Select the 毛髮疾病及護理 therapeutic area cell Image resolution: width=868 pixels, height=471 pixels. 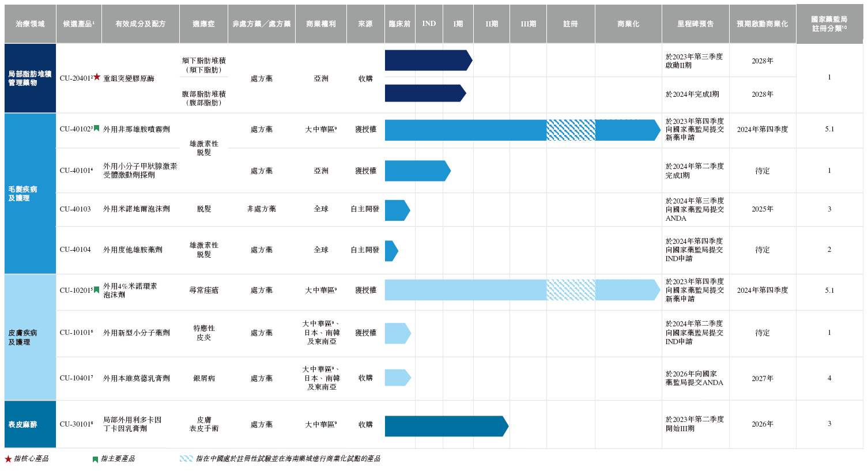coord(30,194)
